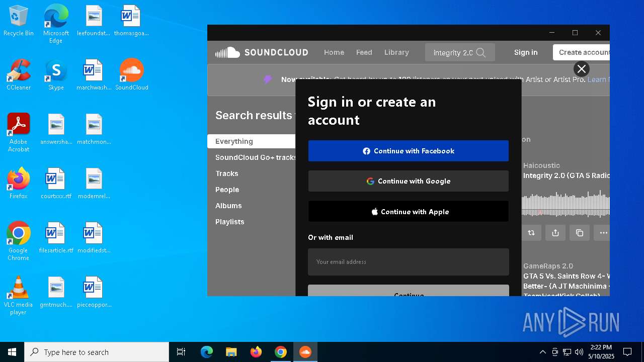Select the matchmon image file on desktop
Viewport: 644px width, 362px height.
(94, 129)
